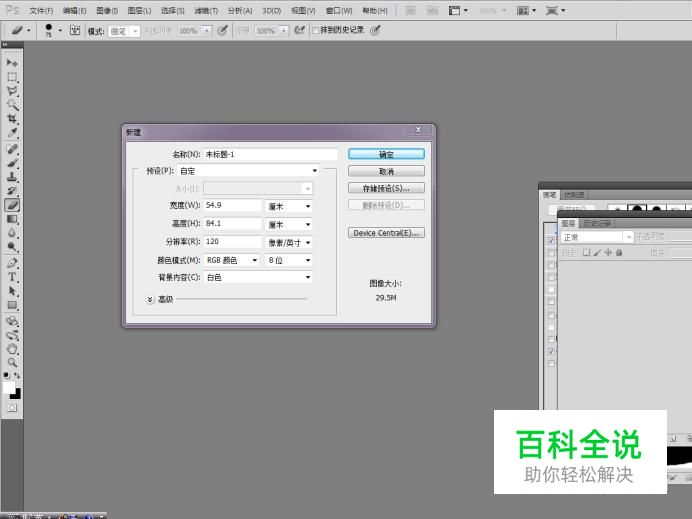Toggle lock all padlock icon
Image resolution: width=692 pixels, height=519 pixels.
click(619, 253)
